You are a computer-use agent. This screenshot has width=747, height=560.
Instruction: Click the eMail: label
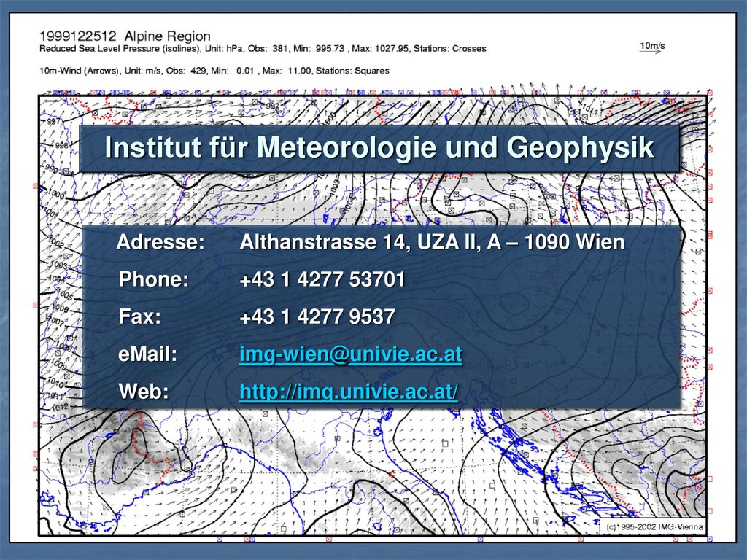147,354
